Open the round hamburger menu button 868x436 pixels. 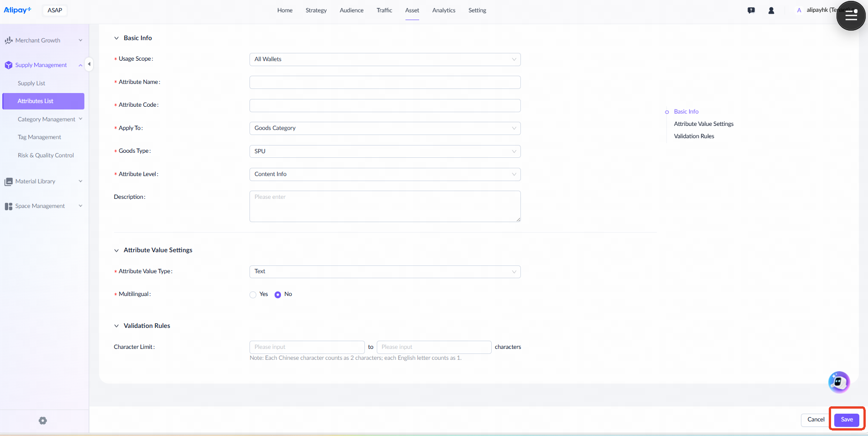click(x=851, y=16)
